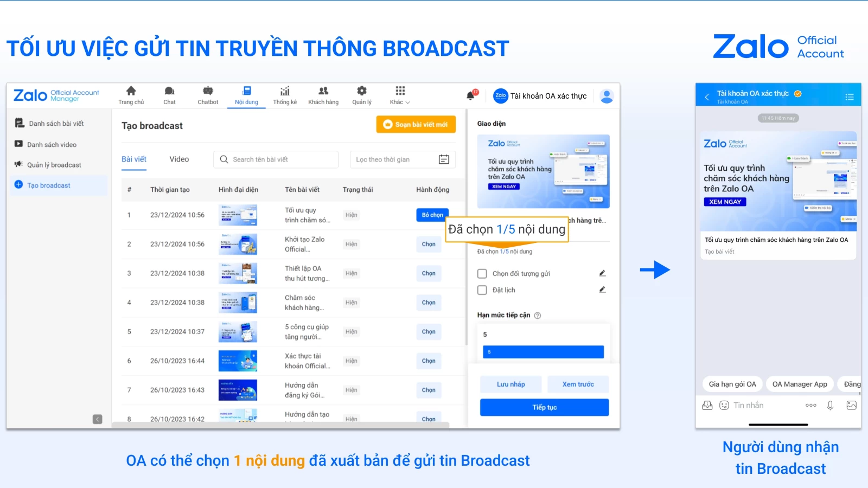Click Soạn bài viết mới button
This screenshot has width=868, height=488.
click(x=416, y=124)
